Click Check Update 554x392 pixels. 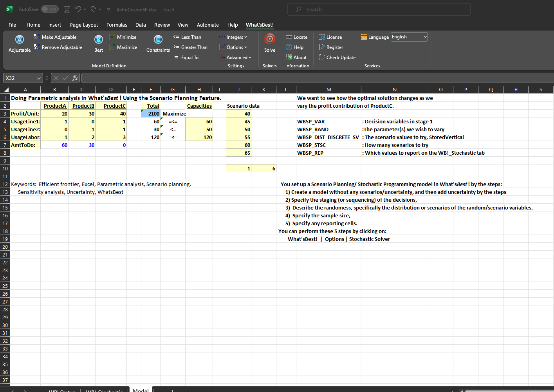(337, 57)
